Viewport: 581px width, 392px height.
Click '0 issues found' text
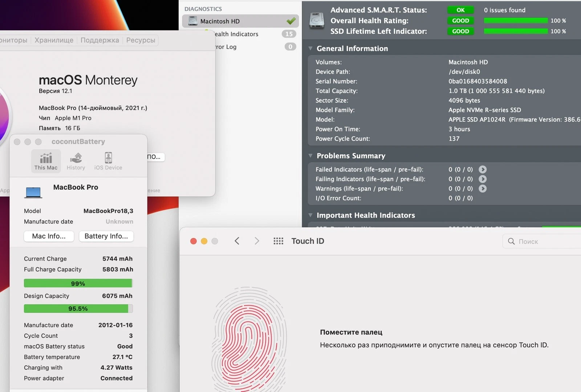click(505, 10)
